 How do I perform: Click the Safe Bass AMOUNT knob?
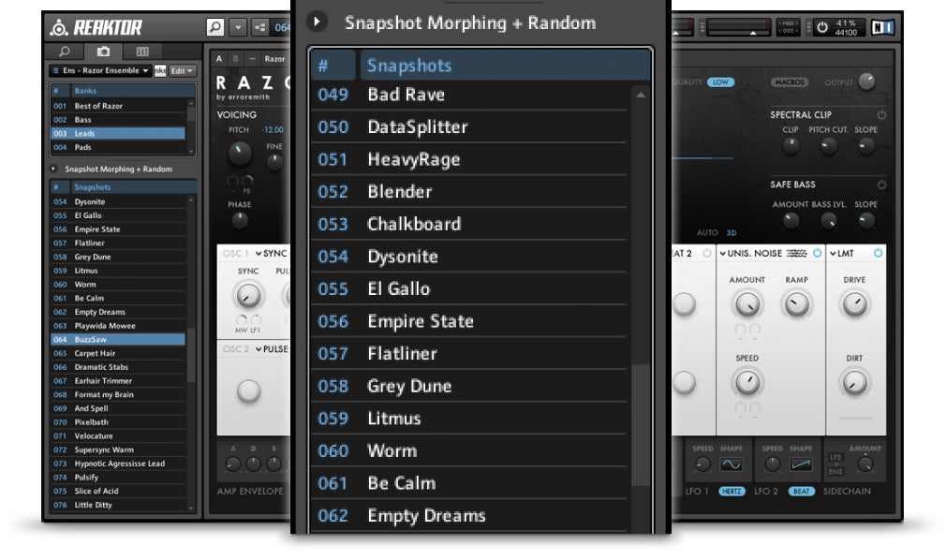pos(791,221)
